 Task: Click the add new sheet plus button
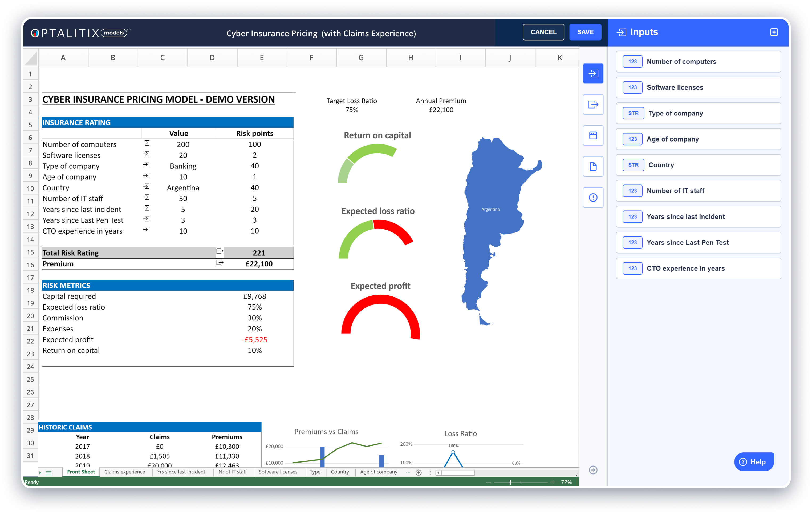419,472
